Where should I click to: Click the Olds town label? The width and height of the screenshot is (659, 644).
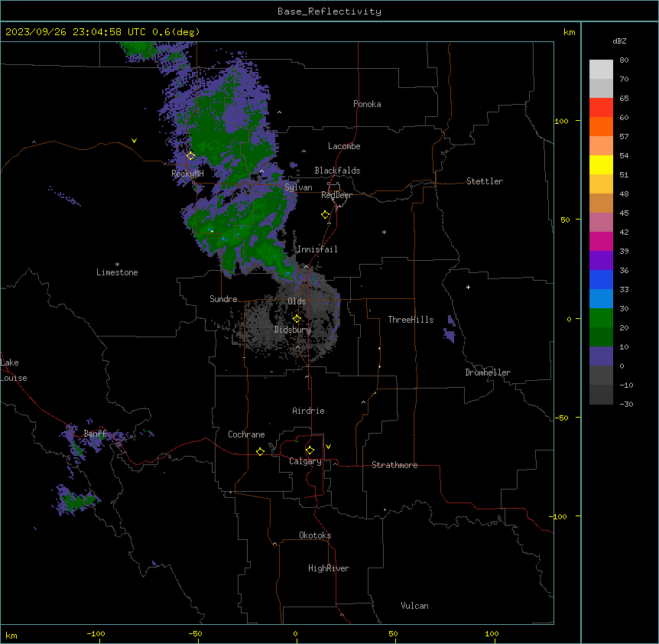point(297,301)
